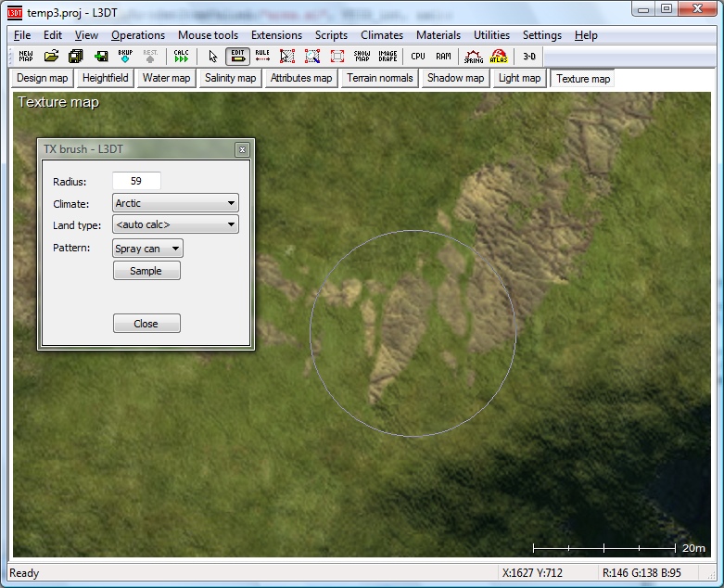Expand the Pattern dropdown showing Spray can
Screen dimensions: 724x588
(x=147, y=249)
